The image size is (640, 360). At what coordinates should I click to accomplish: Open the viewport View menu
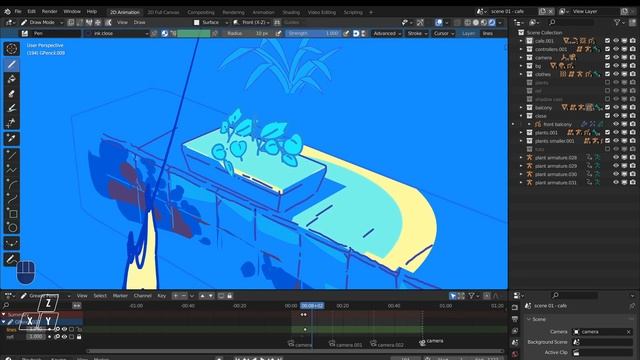click(x=122, y=22)
